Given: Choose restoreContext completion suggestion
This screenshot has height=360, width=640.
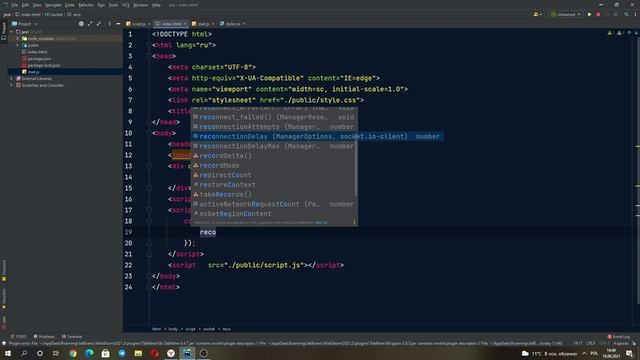Looking at the screenshot, I should pos(274,185).
